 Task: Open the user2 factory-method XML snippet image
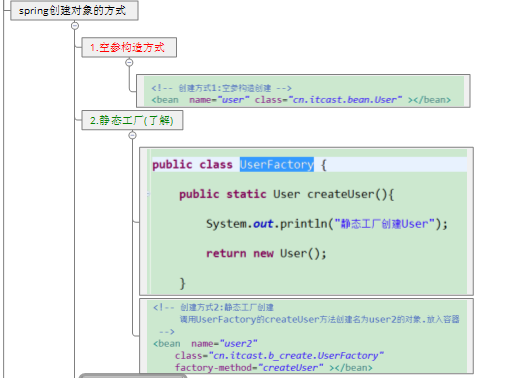click(306, 336)
